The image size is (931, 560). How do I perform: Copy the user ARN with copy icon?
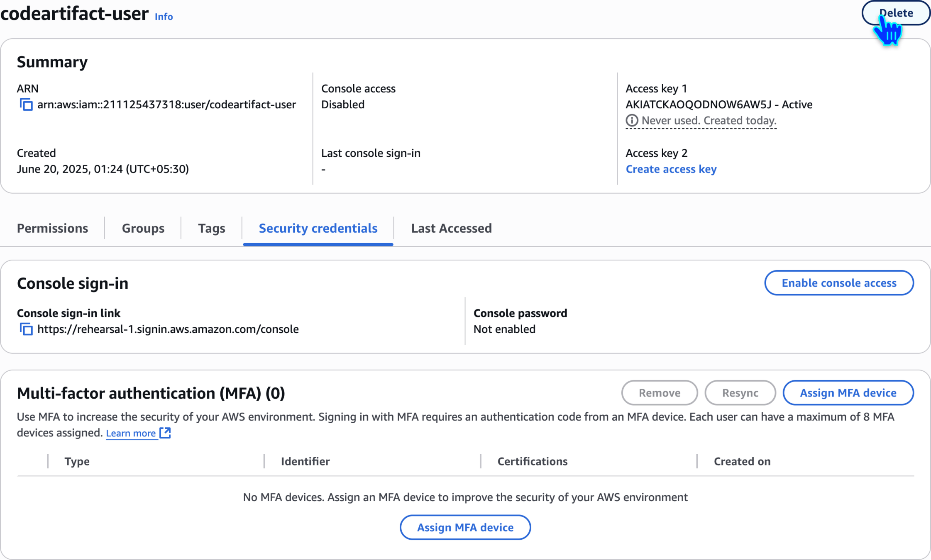(x=26, y=105)
